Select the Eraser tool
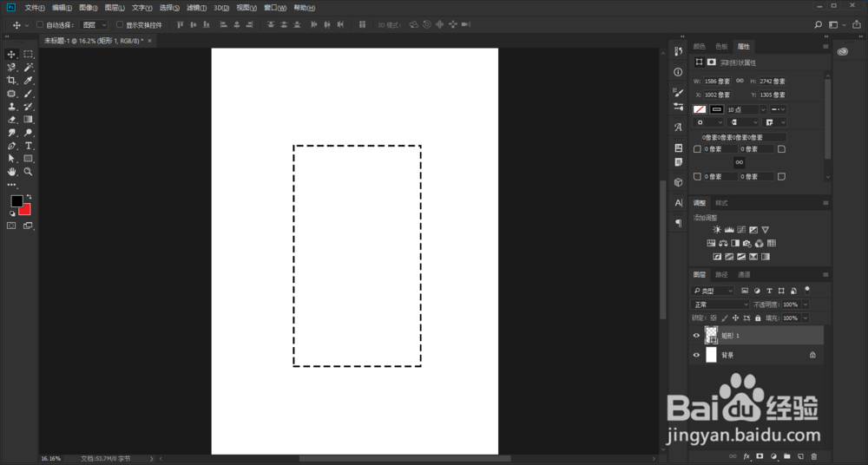Image resolution: width=868 pixels, height=465 pixels. (11, 120)
